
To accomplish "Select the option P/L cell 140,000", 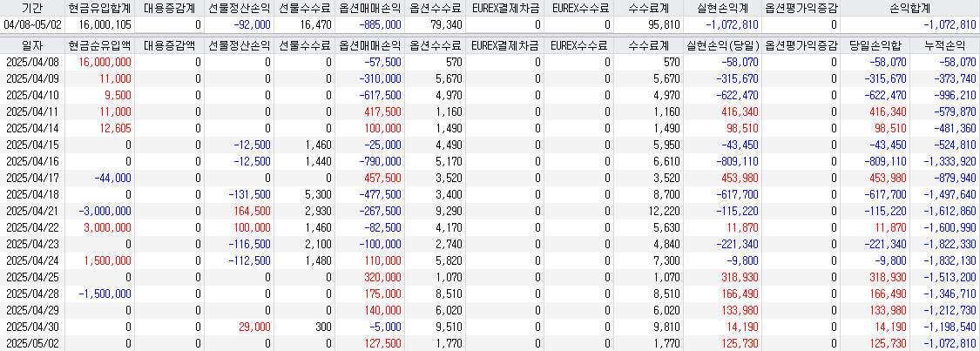I will [369, 311].
